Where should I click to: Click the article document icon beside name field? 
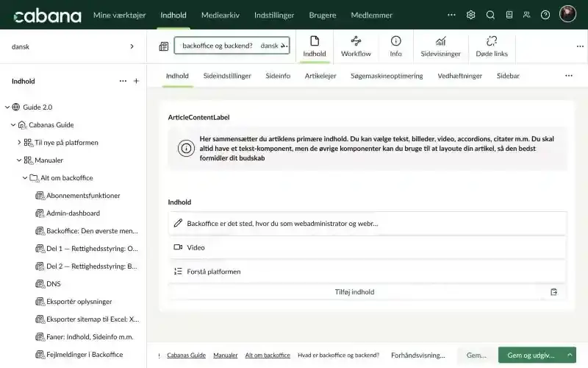163,46
